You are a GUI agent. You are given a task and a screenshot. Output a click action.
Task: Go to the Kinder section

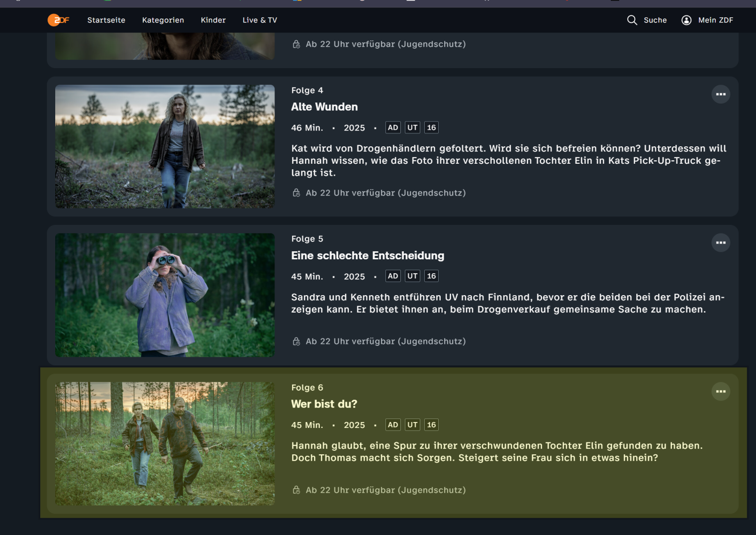213,20
